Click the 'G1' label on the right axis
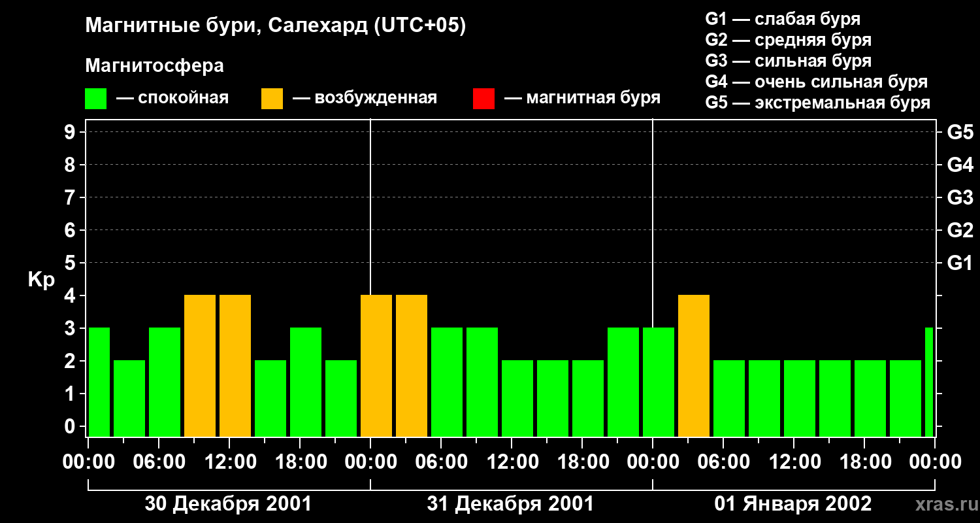Image resolution: width=980 pixels, height=523 pixels. 960,263
